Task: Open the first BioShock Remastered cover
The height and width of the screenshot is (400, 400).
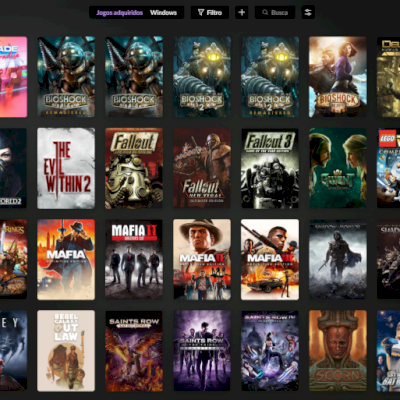Action: tap(66, 77)
